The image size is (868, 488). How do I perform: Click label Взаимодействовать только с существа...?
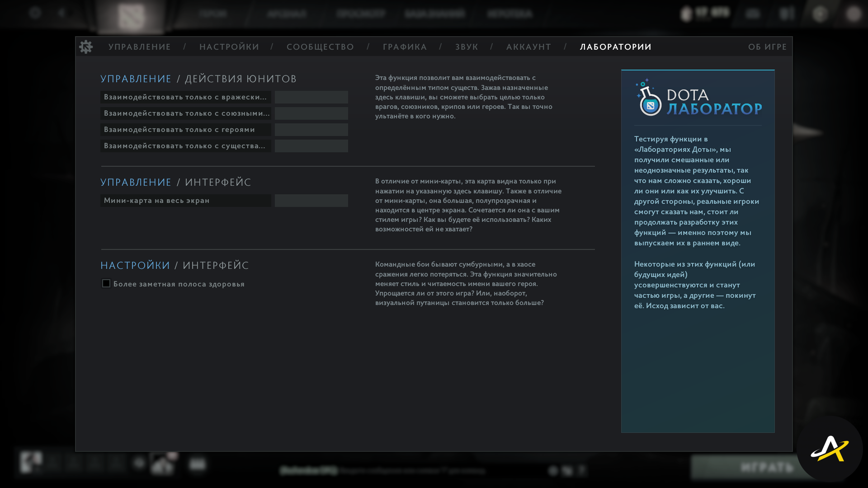186,146
